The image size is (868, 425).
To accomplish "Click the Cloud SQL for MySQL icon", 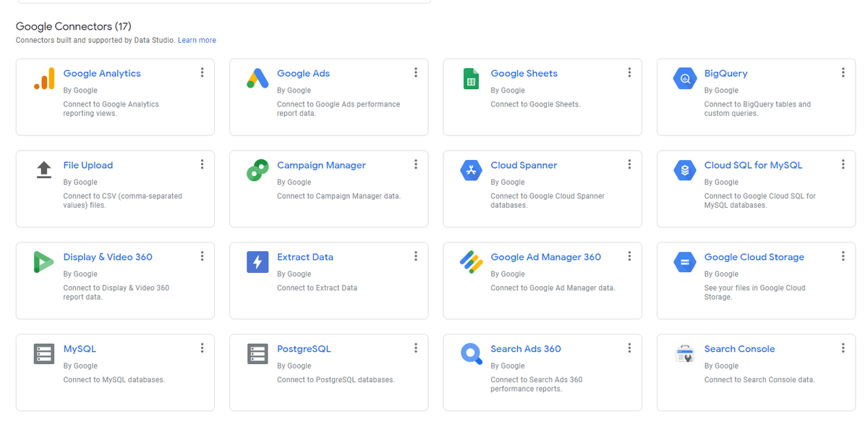I will pos(684,170).
